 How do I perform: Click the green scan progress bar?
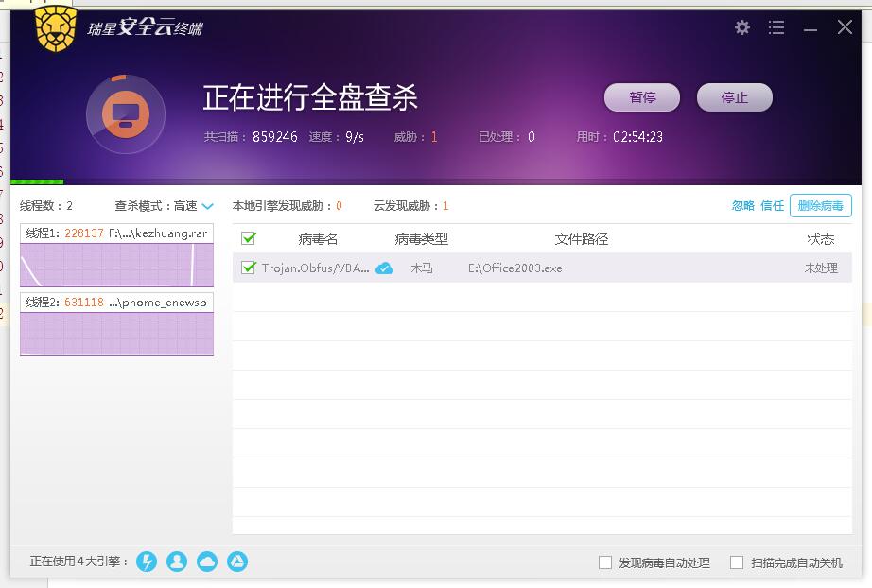point(37,182)
